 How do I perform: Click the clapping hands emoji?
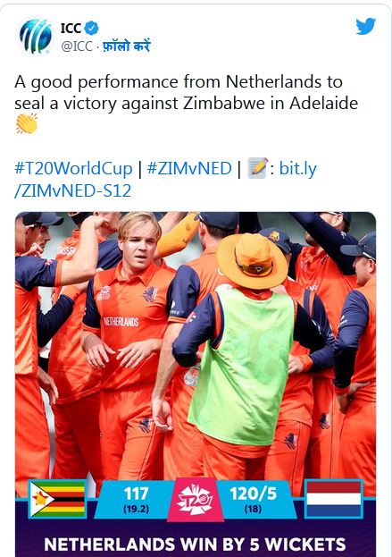pyautogui.click(x=27, y=123)
